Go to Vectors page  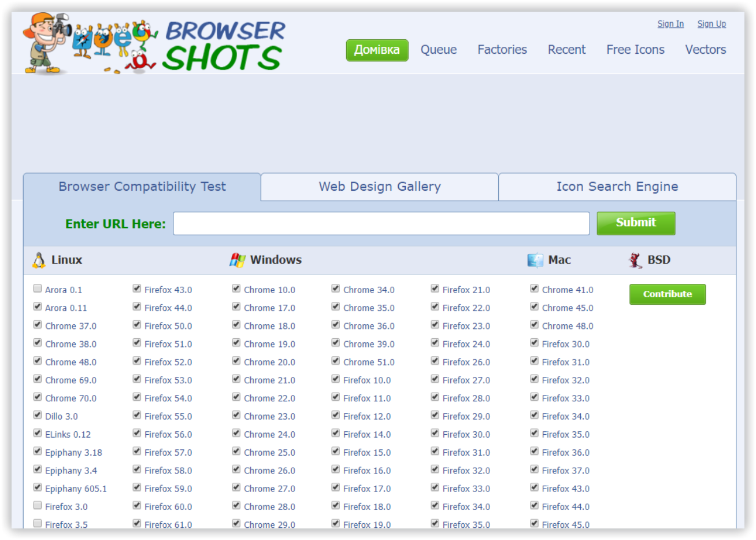706,50
